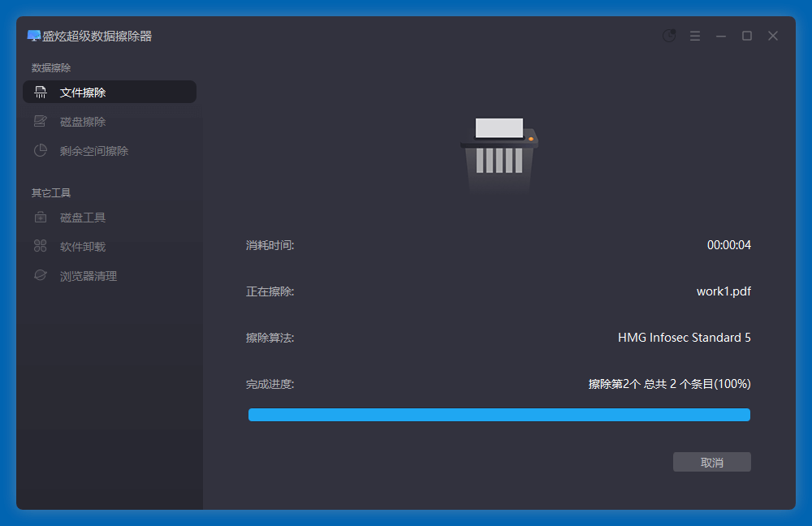Click the 浏览器清理 planet icon
This screenshot has height=526, width=812.
41,276
